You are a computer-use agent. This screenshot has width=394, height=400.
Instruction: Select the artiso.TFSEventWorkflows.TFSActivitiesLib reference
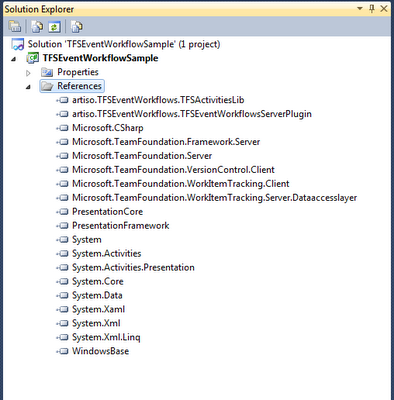click(x=158, y=100)
